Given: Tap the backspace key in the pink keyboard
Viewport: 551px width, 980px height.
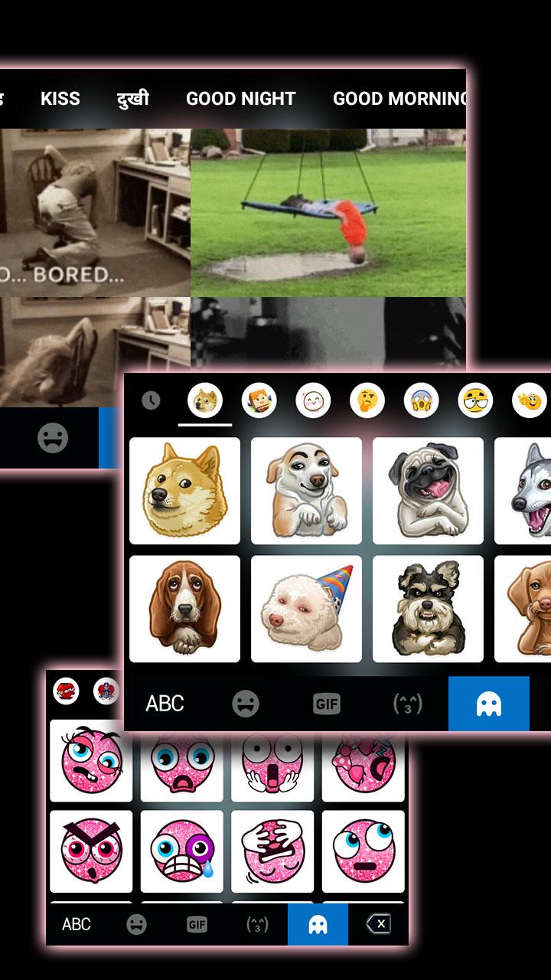Looking at the screenshot, I should 378,924.
